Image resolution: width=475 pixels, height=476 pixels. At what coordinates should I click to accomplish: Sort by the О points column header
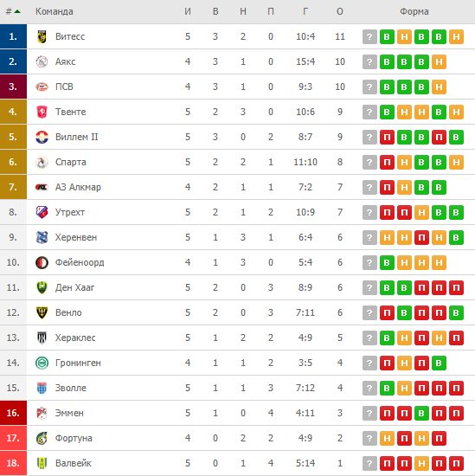tap(340, 11)
